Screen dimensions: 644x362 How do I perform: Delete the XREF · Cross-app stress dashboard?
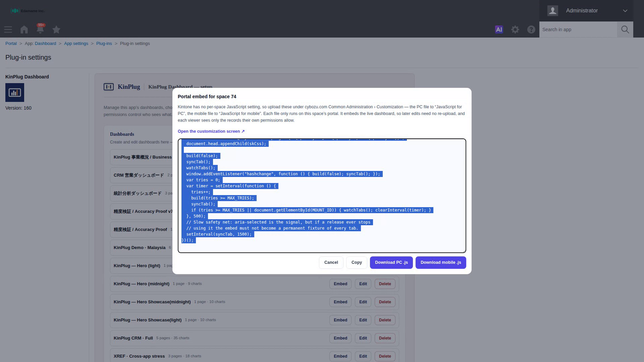click(385, 356)
